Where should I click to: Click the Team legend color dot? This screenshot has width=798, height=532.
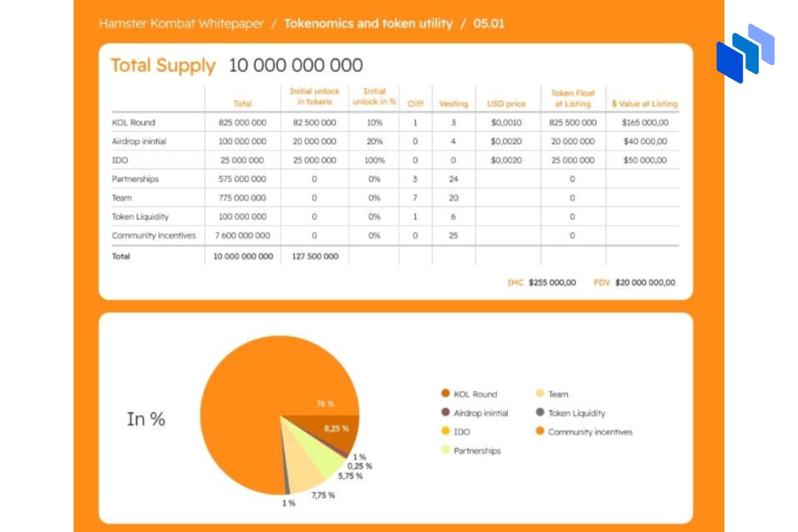(540, 393)
